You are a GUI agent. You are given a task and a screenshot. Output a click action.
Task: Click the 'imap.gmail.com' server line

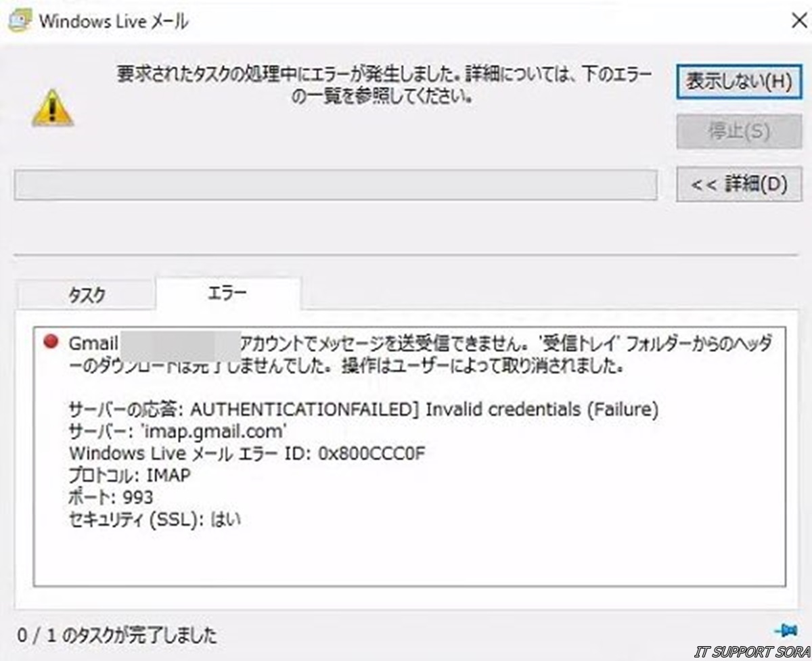coord(179,430)
